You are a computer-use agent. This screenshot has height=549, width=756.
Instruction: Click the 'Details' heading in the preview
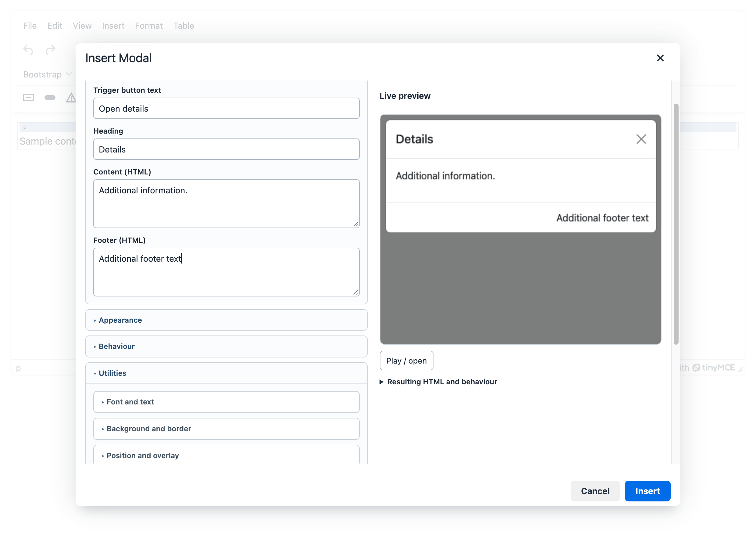point(414,139)
